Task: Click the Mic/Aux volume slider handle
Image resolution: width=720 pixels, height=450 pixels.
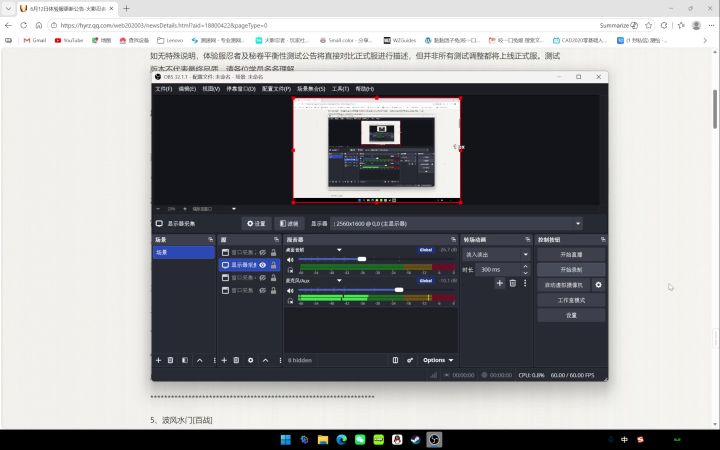Action: coord(399,290)
